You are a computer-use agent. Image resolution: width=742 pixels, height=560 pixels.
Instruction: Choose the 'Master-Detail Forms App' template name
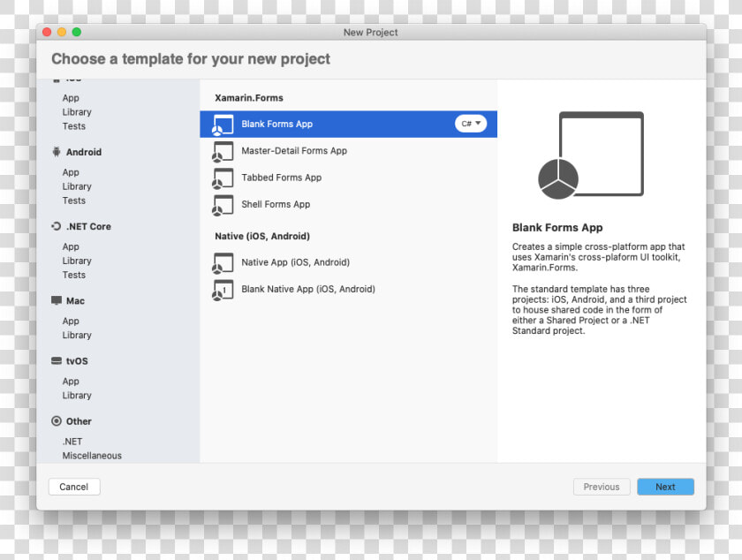pyautogui.click(x=294, y=150)
